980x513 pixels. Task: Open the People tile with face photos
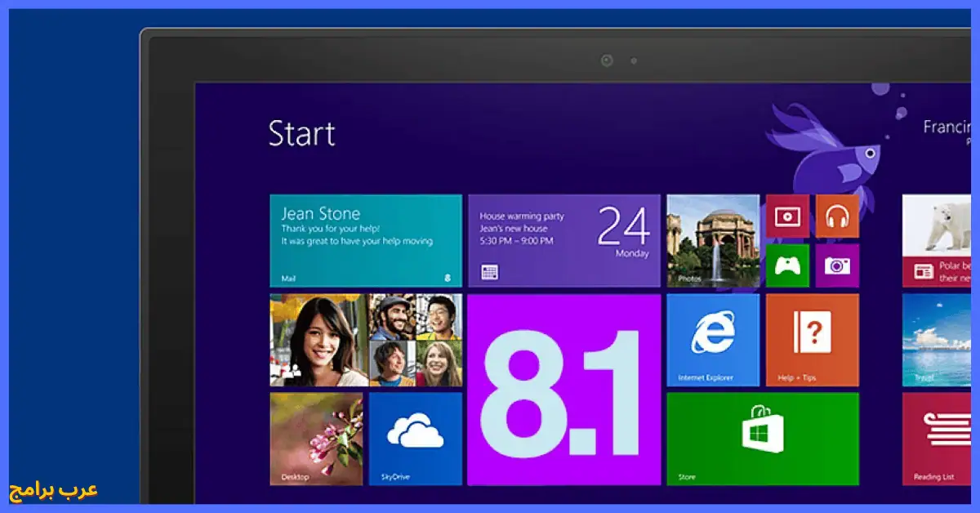(366, 340)
